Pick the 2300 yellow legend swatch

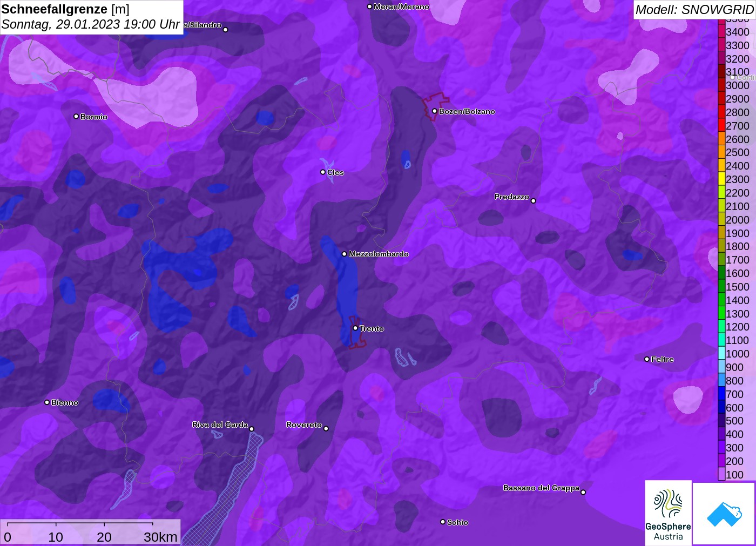tap(721, 179)
